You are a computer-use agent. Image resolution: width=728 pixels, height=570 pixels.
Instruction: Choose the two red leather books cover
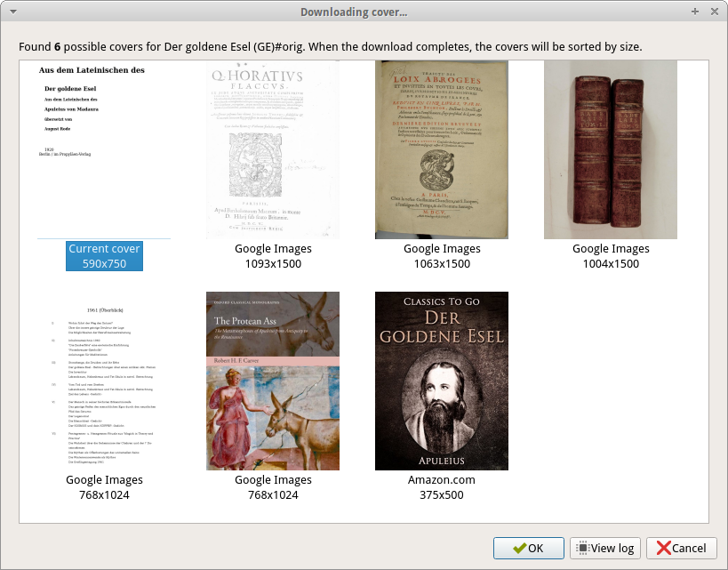(x=611, y=149)
